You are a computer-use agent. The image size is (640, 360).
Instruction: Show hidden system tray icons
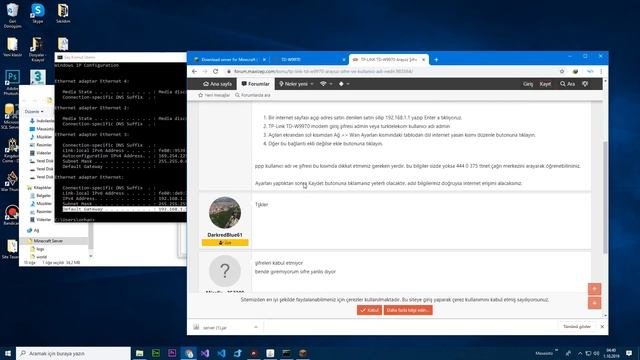coord(580,353)
